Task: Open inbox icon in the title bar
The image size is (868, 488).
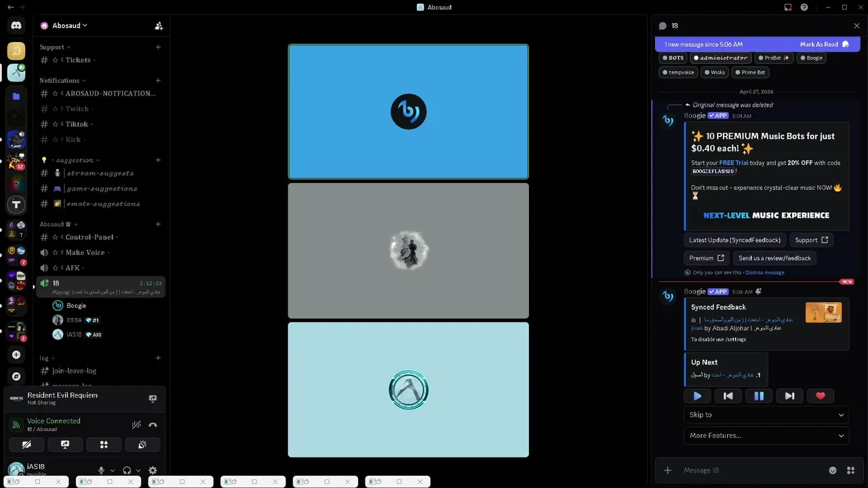Action: (788, 7)
